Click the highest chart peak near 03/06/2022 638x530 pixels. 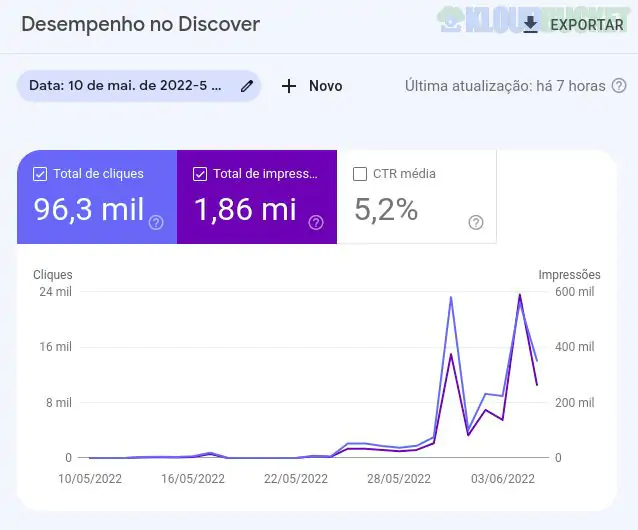(x=519, y=295)
